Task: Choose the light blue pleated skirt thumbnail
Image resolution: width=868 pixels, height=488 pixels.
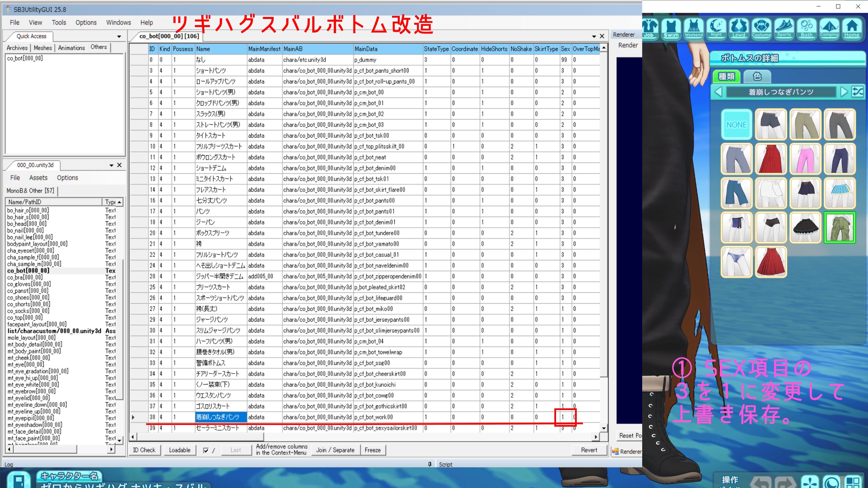Action: click(840, 193)
